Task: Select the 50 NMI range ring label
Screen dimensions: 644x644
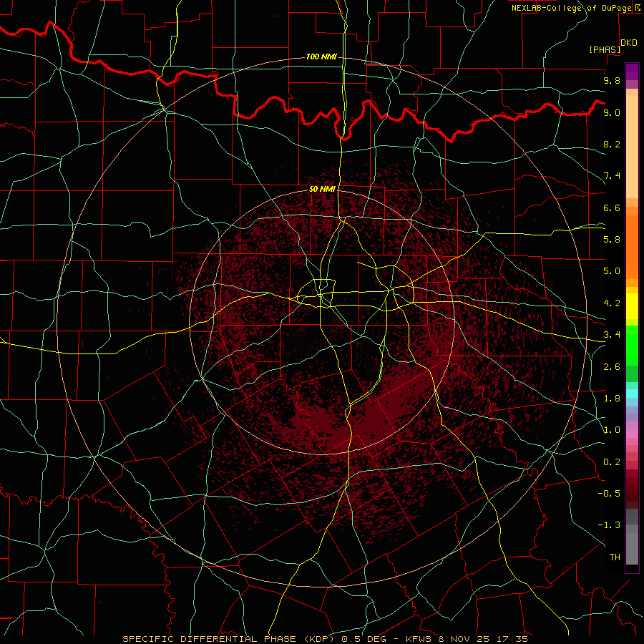Action: pos(322,189)
